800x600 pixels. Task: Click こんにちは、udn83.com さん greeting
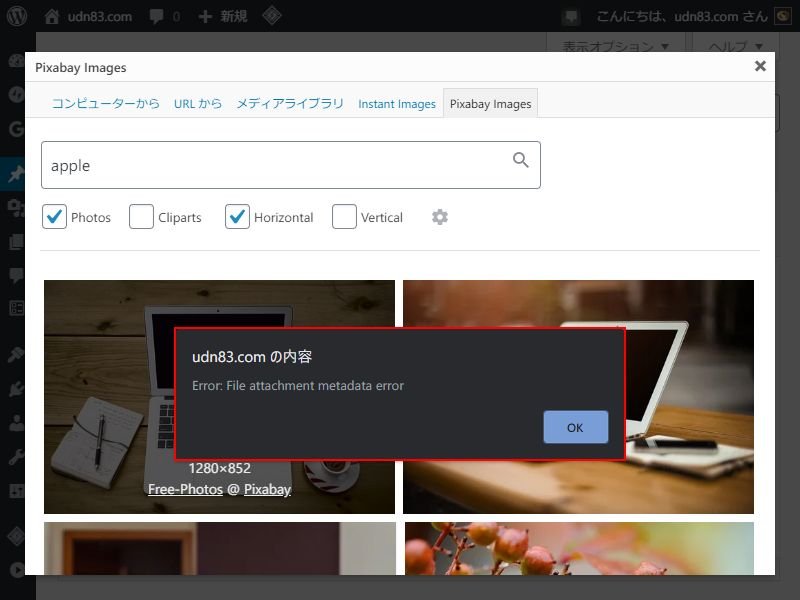point(682,17)
